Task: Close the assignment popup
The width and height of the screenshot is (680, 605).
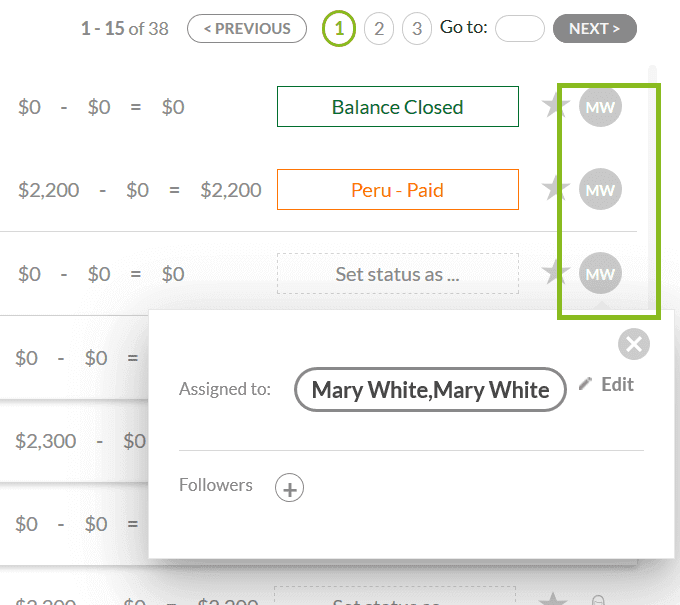Action: coord(634,345)
